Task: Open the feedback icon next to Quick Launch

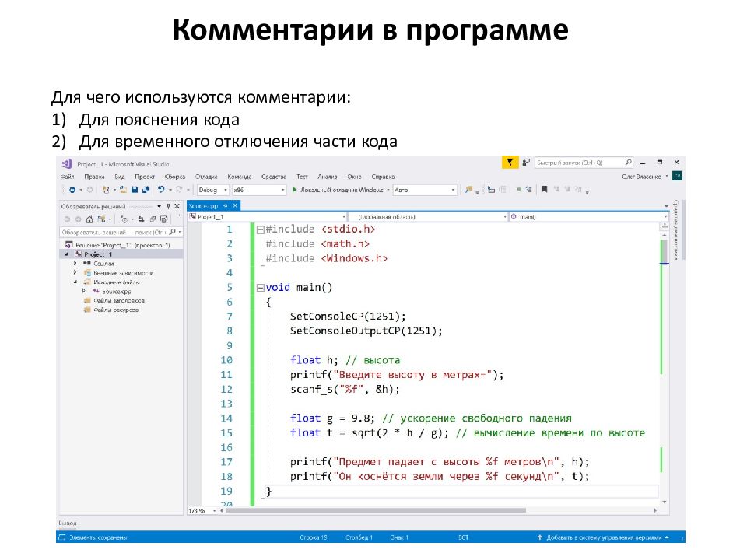Action: point(526,163)
